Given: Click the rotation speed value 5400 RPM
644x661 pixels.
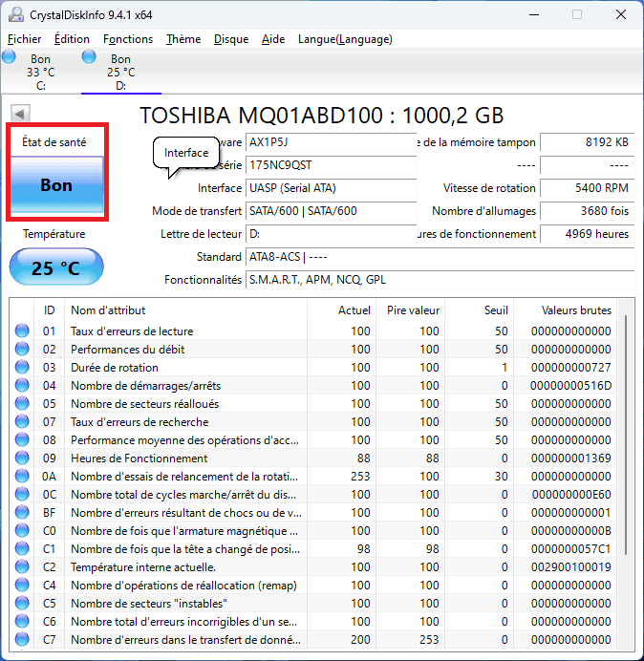Looking at the screenshot, I should (587, 187).
